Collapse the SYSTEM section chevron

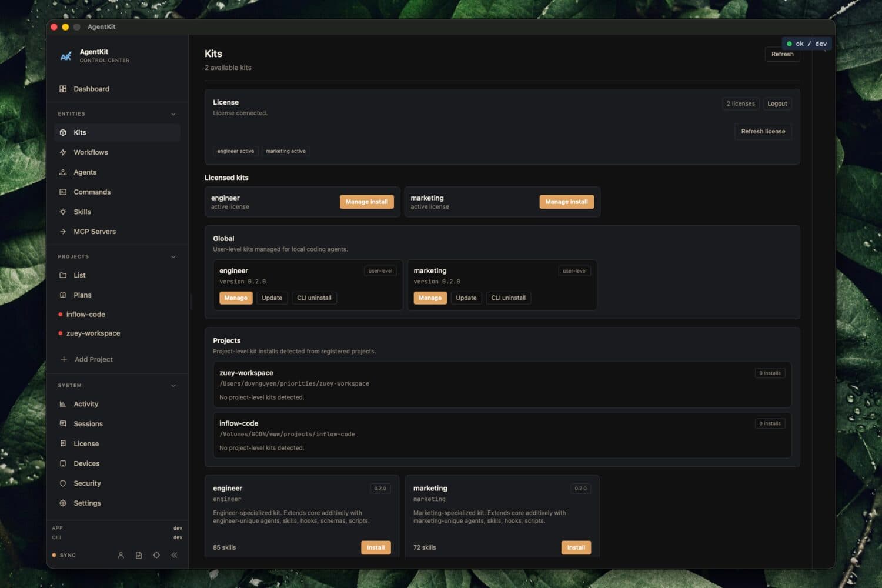coord(173,386)
